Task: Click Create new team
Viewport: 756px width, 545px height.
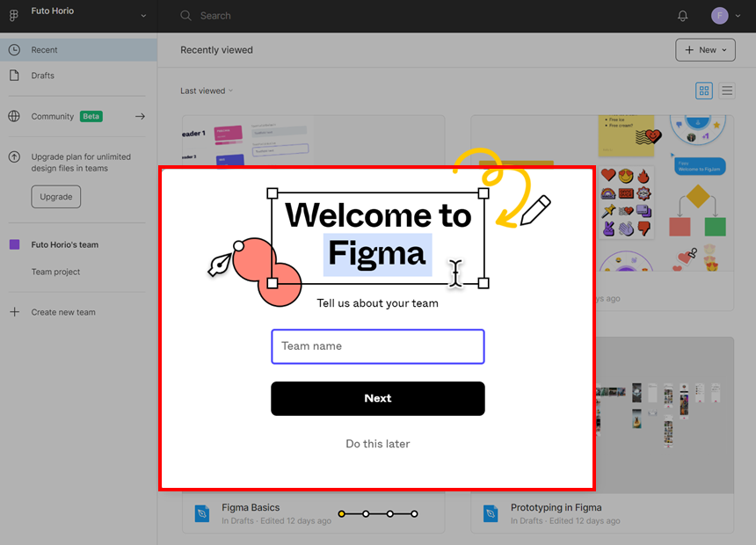Action: pyautogui.click(x=63, y=312)
